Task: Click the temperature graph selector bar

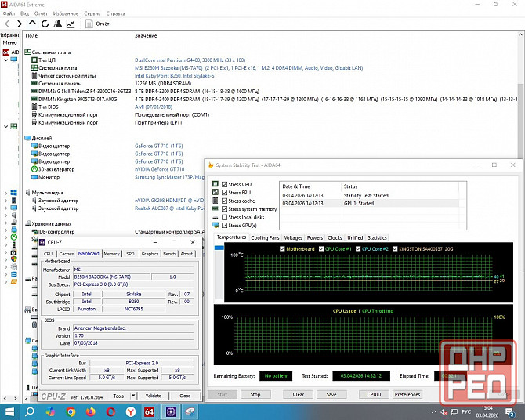Action: (x=219, y=248)
